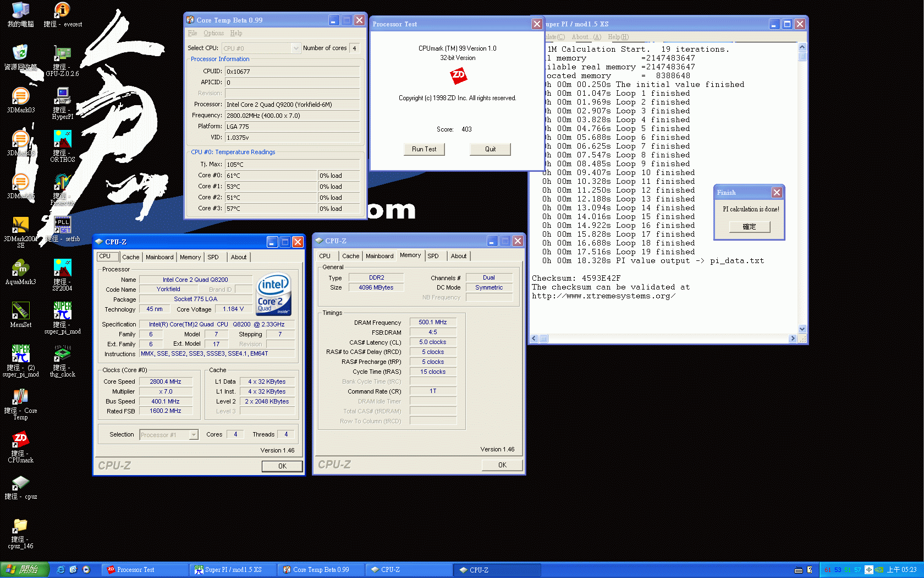
Task: Click the Windows Start button
Action: (x=25, y=570)
